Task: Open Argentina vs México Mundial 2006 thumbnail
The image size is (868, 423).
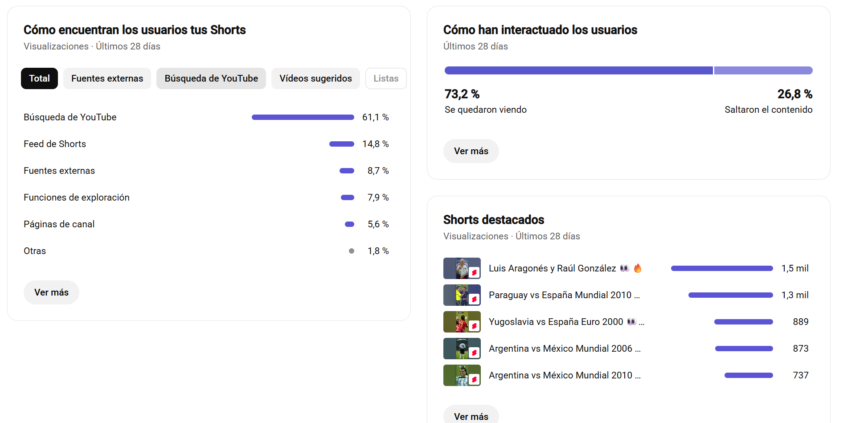Action: 462,349
